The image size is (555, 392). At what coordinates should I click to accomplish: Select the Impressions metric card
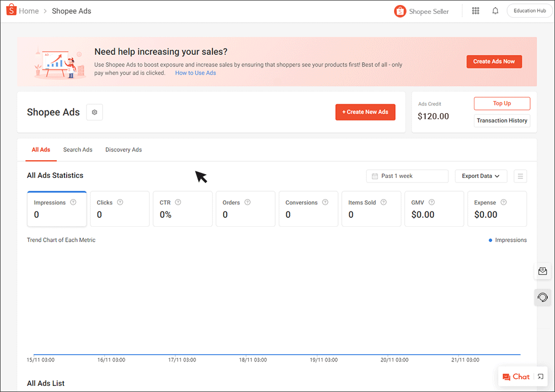57,208
